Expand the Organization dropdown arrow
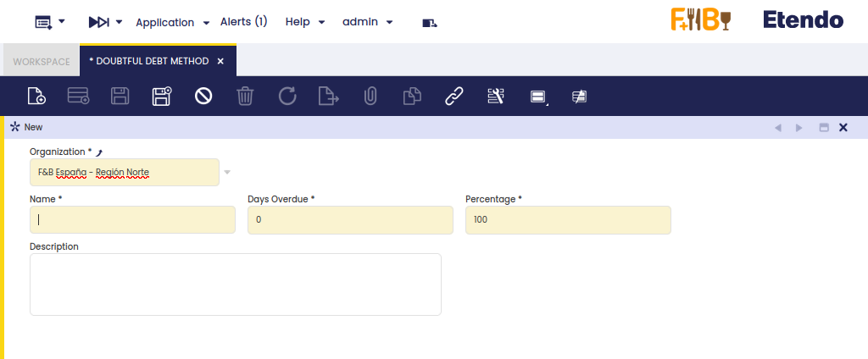The image size is (868, 359). (227, 173)
